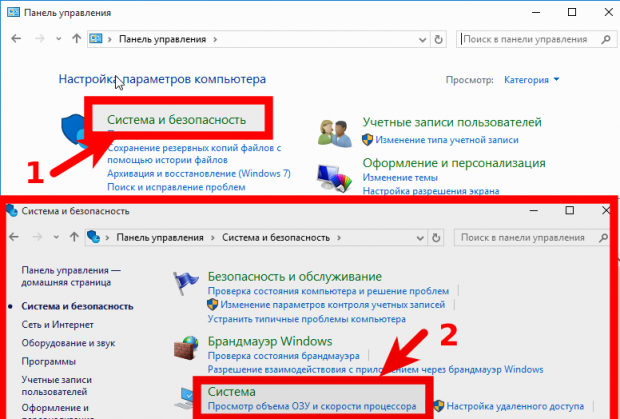This screenshot has width=620, height=419.
Task: Select 'Оформление и' entry in sidebar
Action: 55,408
